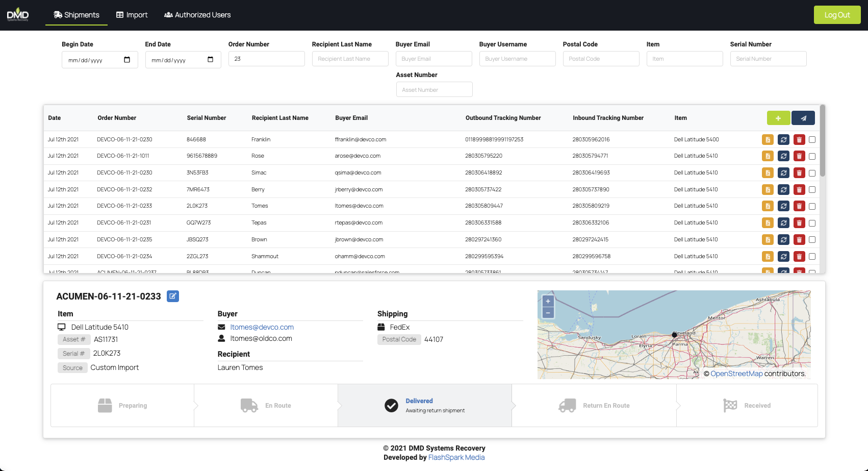Delete the Shammout shipment row

tap(799, 256)
